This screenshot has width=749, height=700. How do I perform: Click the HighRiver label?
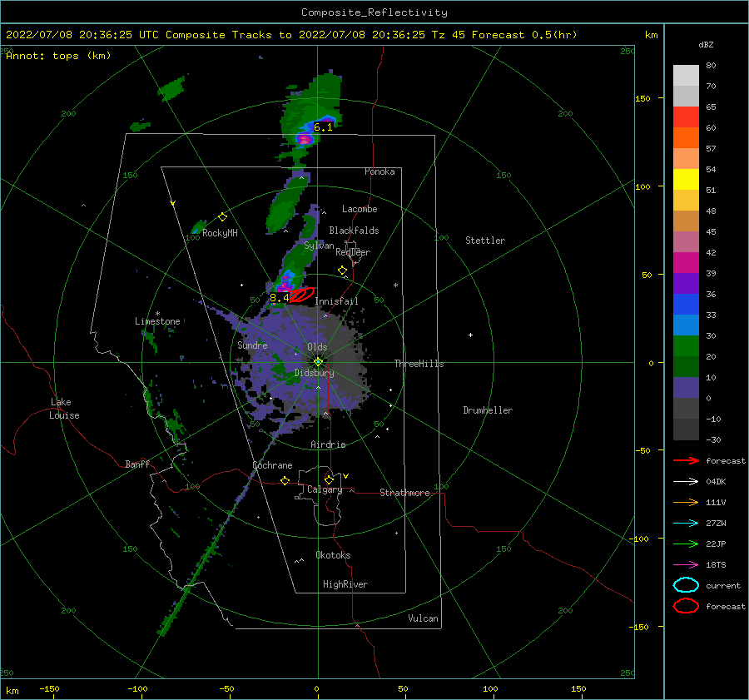345,584
